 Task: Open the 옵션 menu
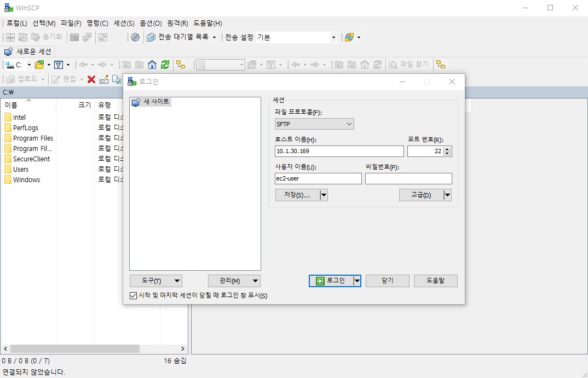pyautogui.click(x=151, y=23)
